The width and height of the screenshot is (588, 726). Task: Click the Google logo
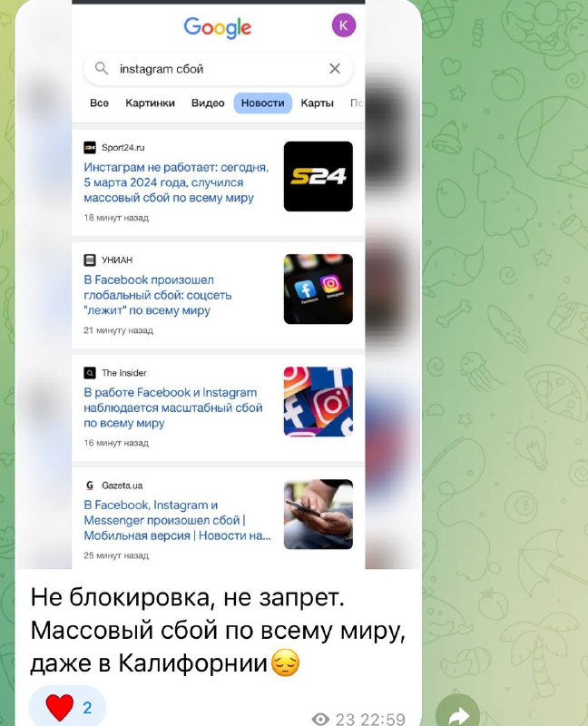click(x=218, y=28)
